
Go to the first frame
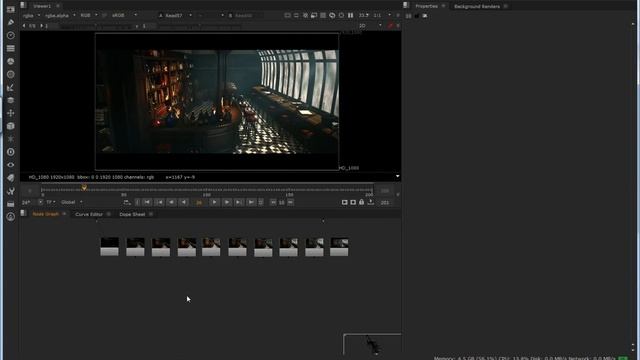pyautogui.click(x=147, y=202)
